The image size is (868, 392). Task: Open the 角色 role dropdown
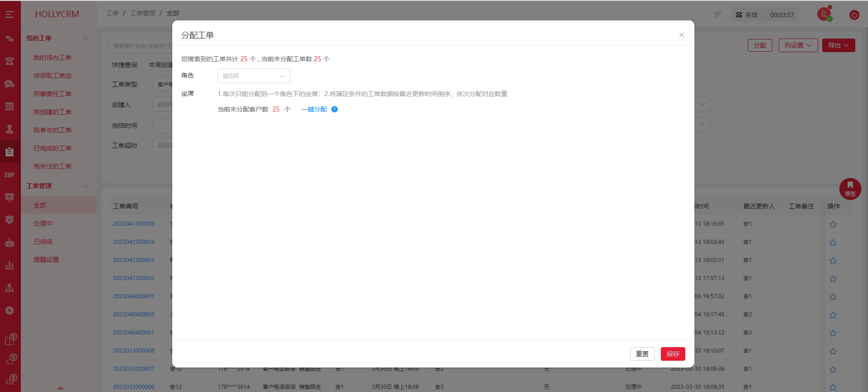click(253, 76)
